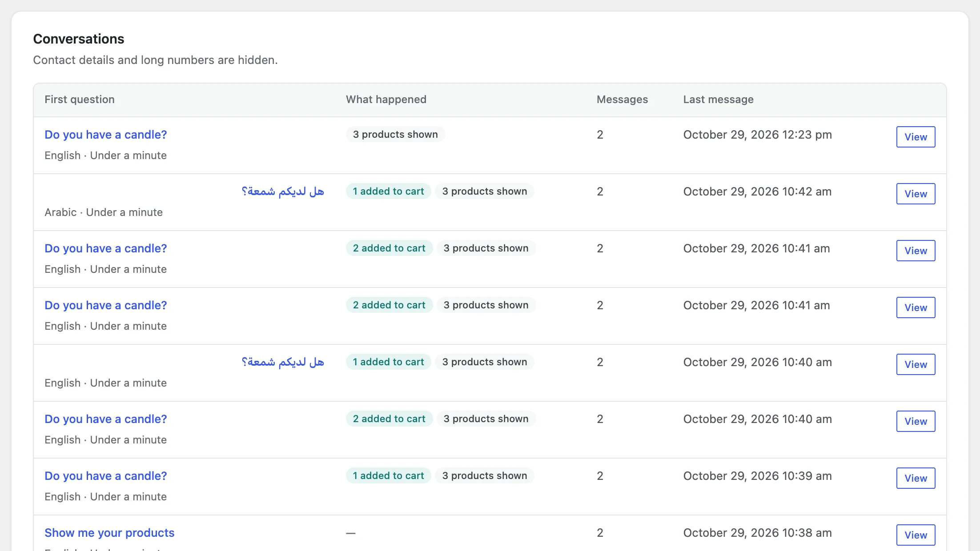Click the 'Conversations' heading
The image size is (980, 551).
pyautogui.click(x=79, y=39)
